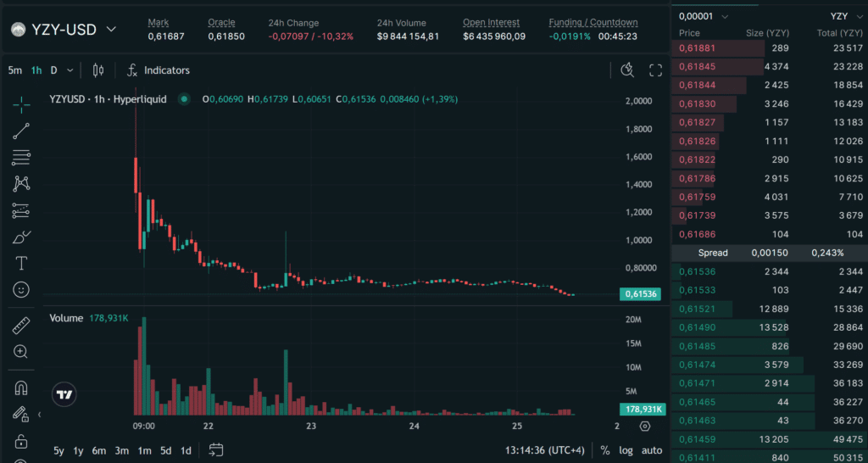868x463 pixels.
Task: Select the trend line drawing tool
Action: coord(21,131)
